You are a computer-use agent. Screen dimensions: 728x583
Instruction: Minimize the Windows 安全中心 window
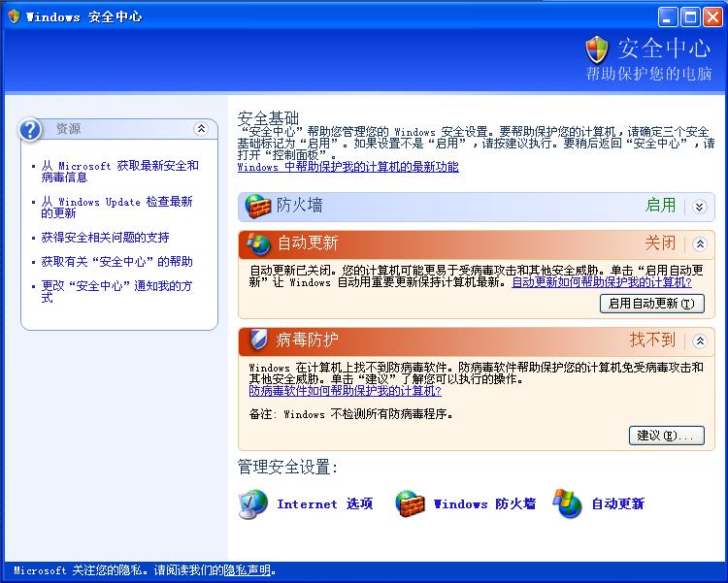tap(668, 17)
